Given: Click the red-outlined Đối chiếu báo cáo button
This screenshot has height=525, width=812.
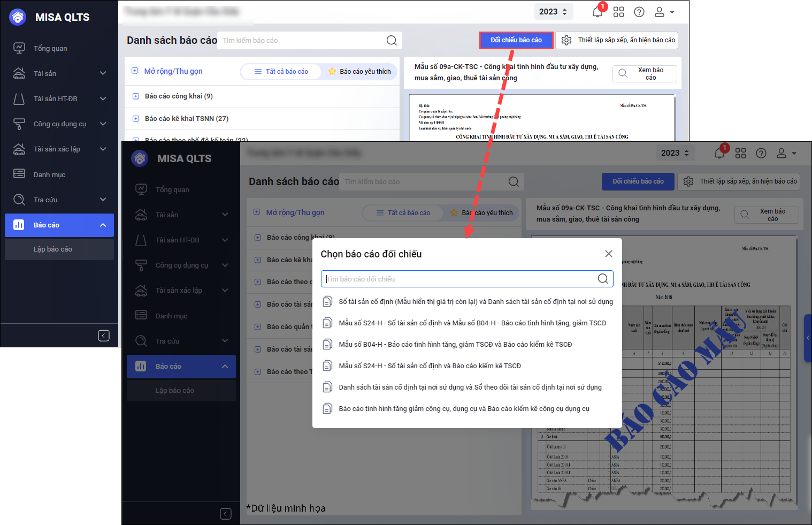Looking at the screenshot, I should click(x=516, y=40).
